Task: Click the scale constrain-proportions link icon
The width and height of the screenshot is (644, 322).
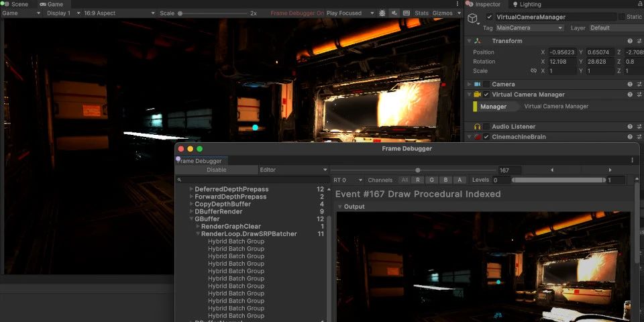Action: (533, 70)
